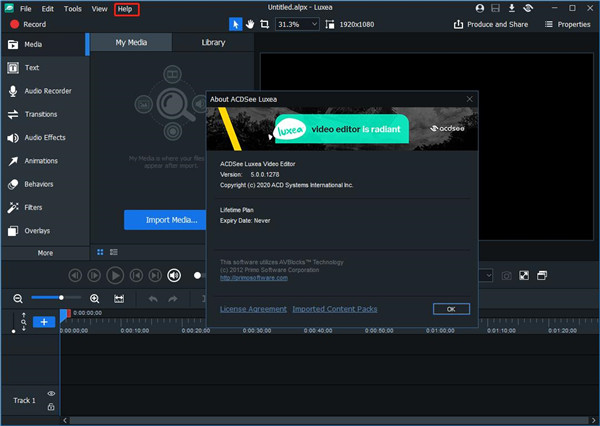Screen dimensions: 600x426
Task: Zoom out the timeline
Action: coord(18,299)
